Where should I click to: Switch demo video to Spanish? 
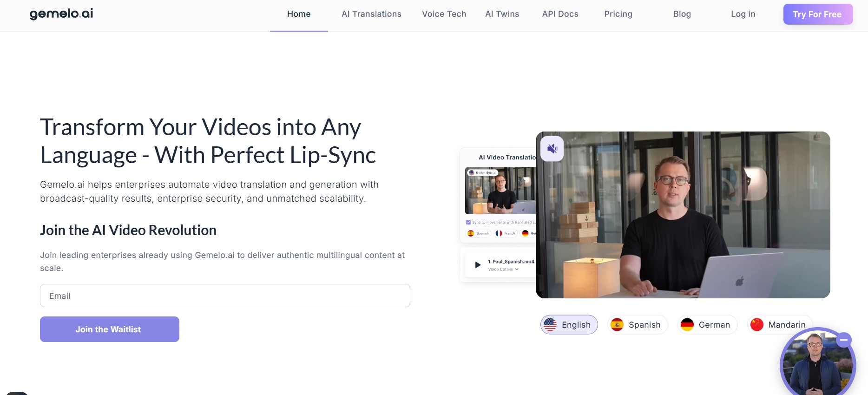(x=637, y=325)
